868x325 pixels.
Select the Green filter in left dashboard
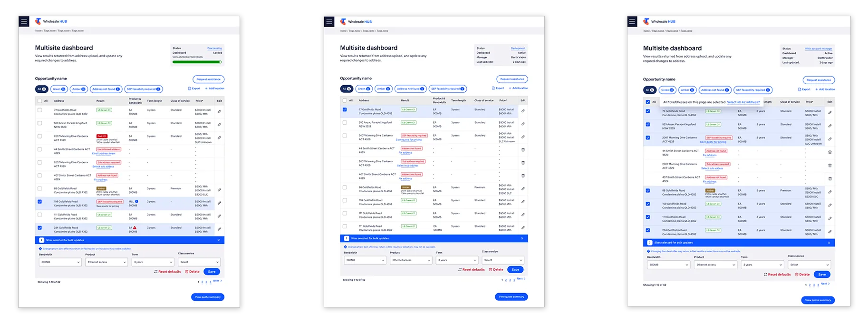click(x=59, y=89)
